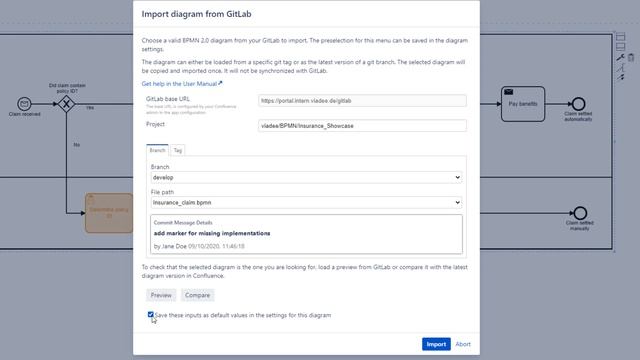Image resolution: width=640 pixels, height=360 pixels.
Task: Click the Compare button
Action: coord(198,295)
